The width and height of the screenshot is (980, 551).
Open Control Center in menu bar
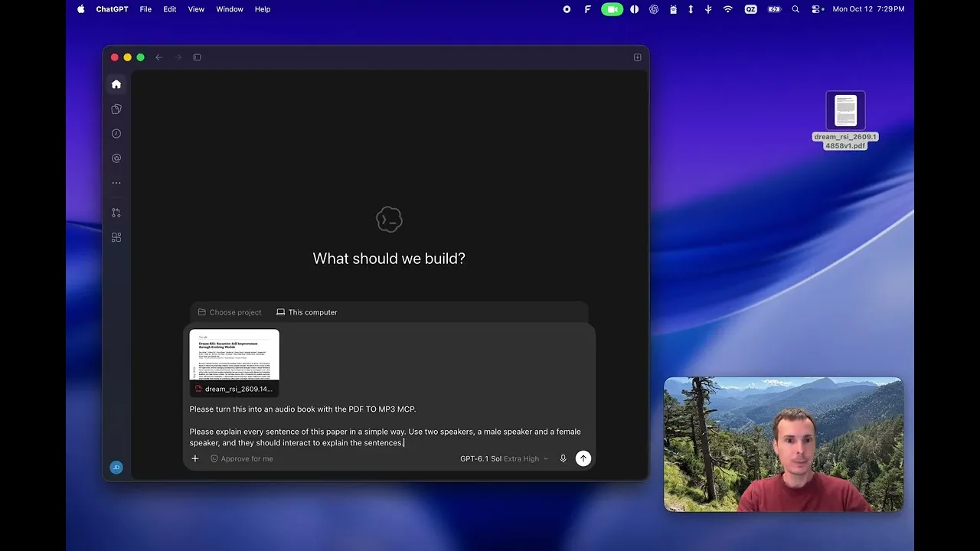click(x=818, y=9)
